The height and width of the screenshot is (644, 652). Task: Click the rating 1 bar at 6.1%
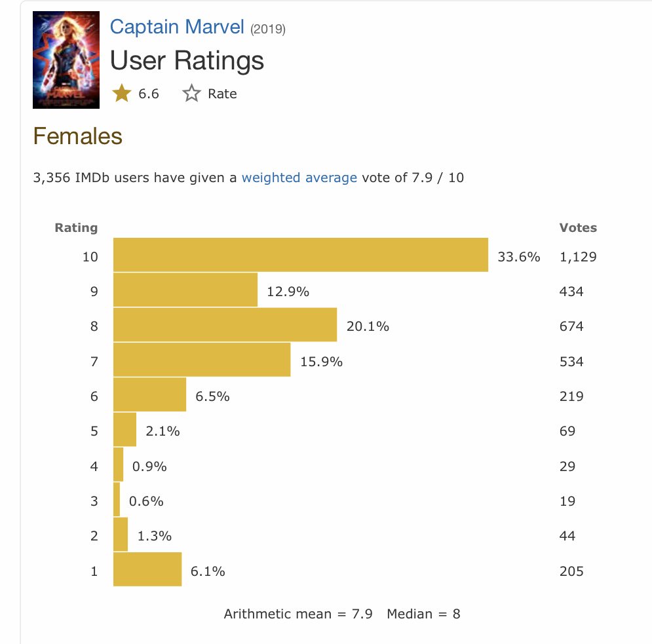(147, 569)
